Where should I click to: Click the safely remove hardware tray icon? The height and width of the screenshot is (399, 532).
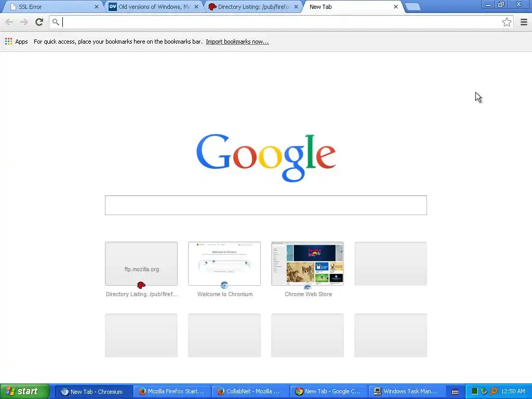click(x=484, y=391)
